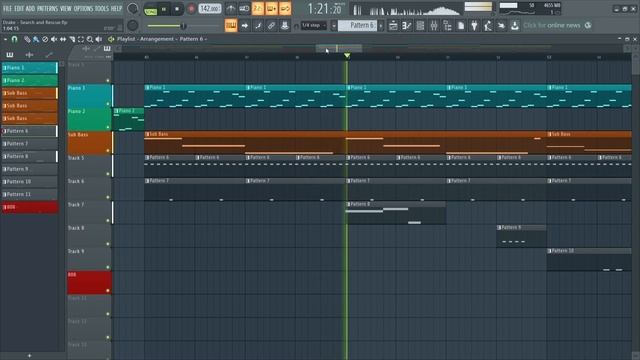Select Piano 1 in the pattern picker
Image resolution: width=640 pixels, height=360 pixels.
[x=30, y=68]
